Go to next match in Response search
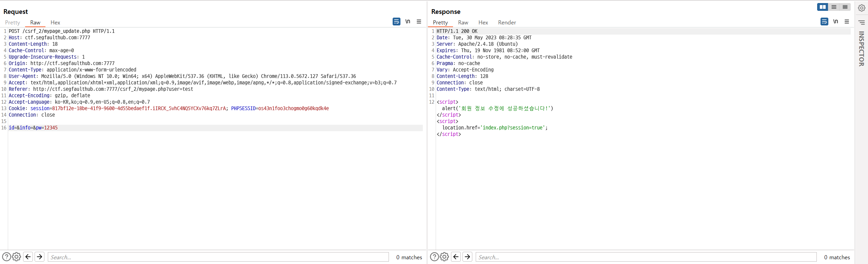The height and width of the screenshot is (264, 868). (x=468, y=257)
